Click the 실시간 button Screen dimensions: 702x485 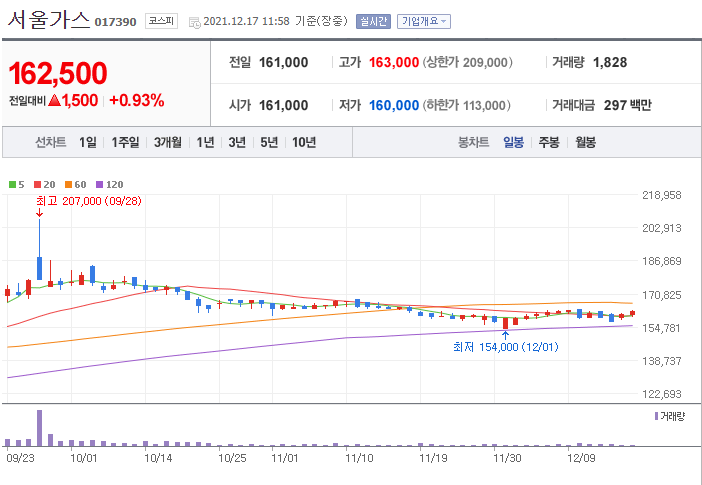click(x=373, y=21)
